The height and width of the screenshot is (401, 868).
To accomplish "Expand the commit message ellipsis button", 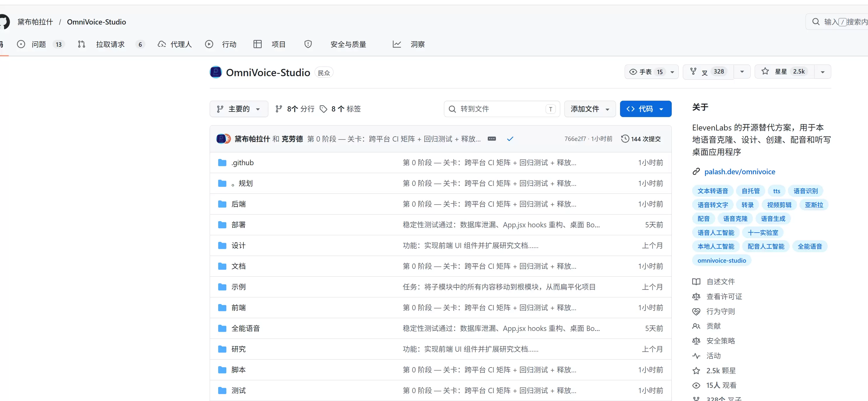I will coord(492,139).
